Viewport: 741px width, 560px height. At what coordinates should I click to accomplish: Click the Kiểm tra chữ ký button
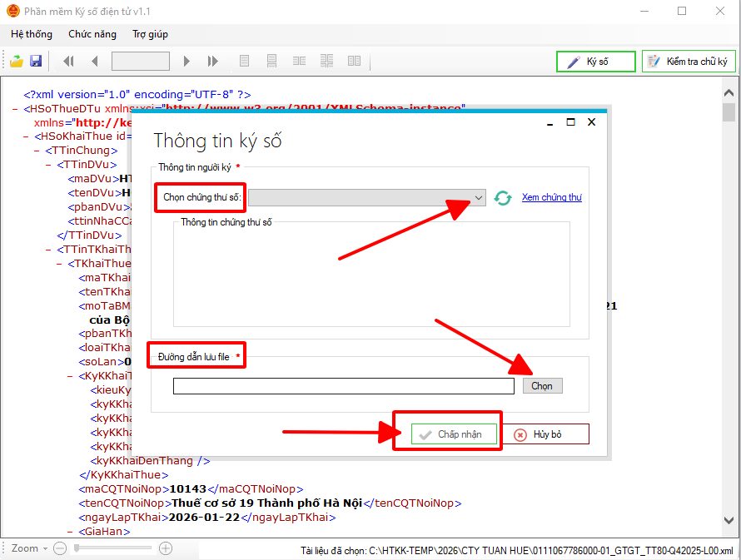click(688, 62)
